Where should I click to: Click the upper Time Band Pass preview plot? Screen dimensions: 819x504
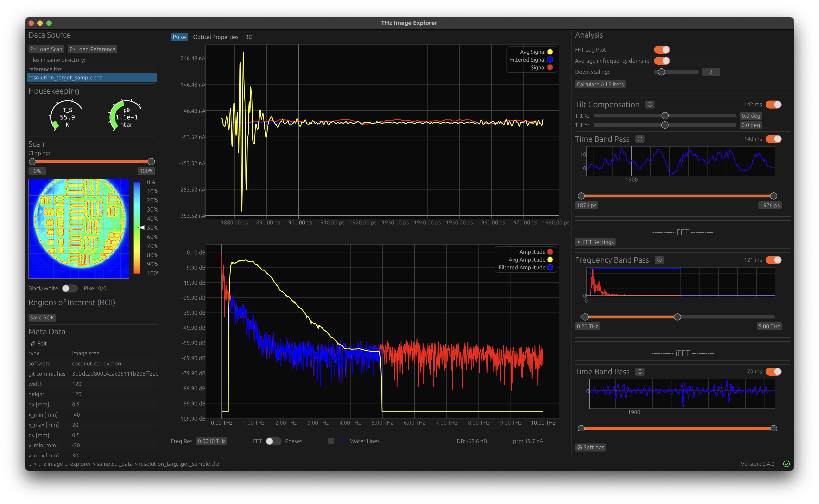[x=680, y=161]
